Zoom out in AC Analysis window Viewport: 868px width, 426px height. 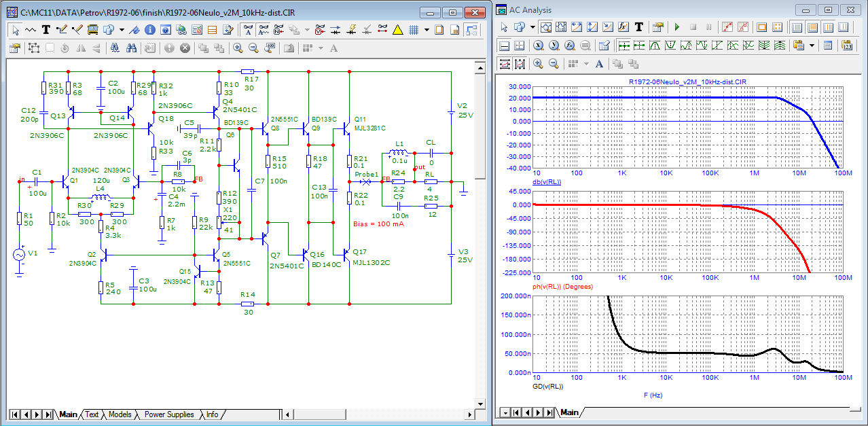(x=554, y=64)
